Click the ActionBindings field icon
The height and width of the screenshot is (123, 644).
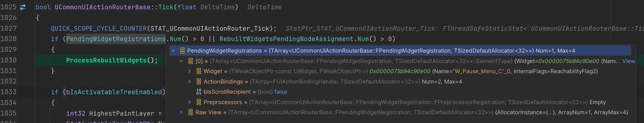[199, 82]
